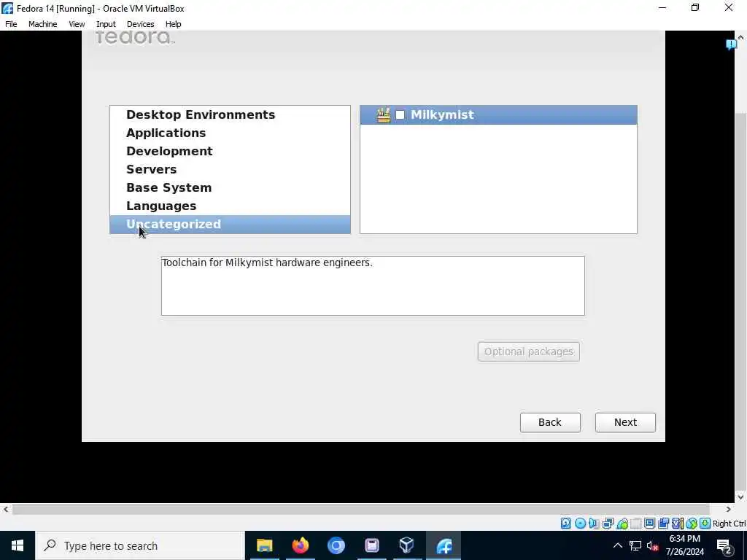Click the Fedora icon in the title bar

click(x=7, y=8)
